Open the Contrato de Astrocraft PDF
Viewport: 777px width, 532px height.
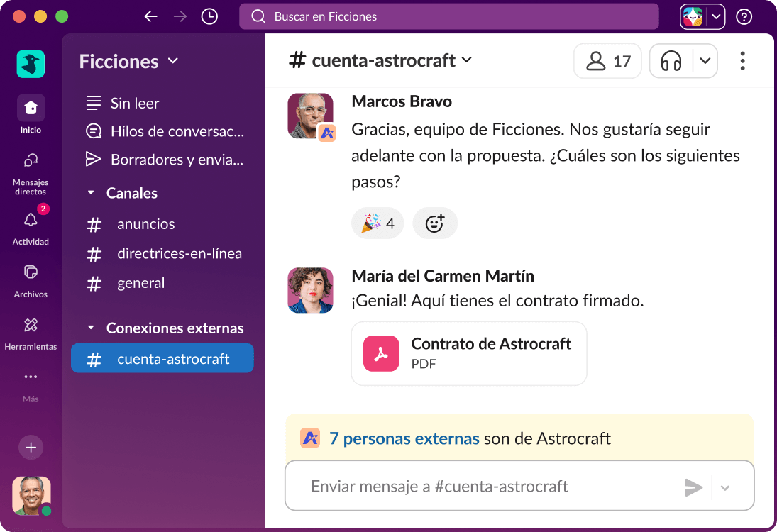coord(468,353)
